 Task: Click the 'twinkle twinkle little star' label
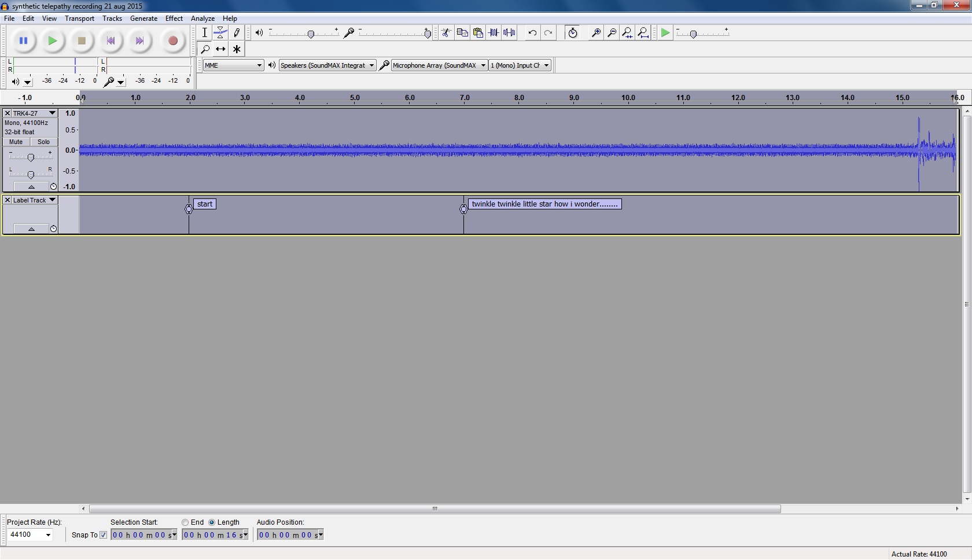coord(544,204)
